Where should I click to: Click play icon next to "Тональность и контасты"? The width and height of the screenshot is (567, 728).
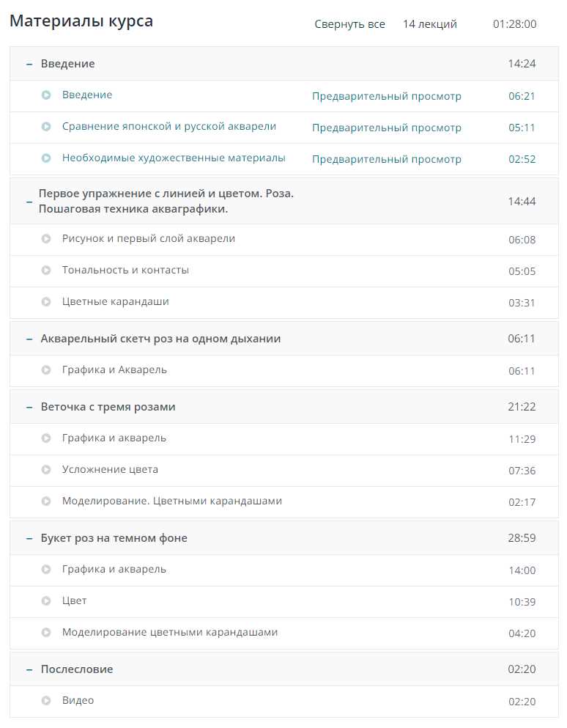click(x=46, y=271)
